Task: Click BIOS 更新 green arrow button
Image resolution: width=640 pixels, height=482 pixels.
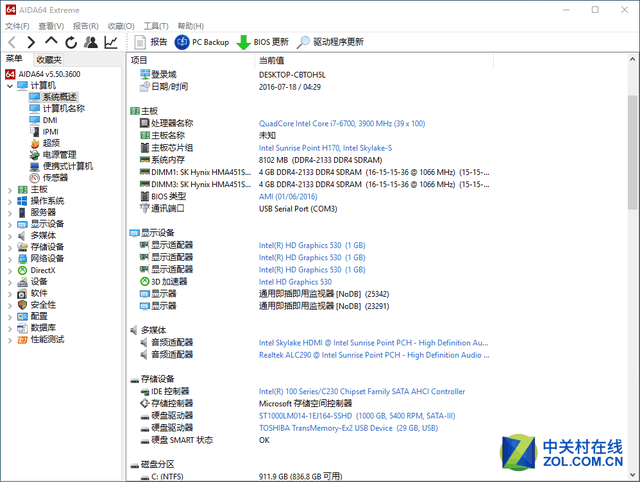Action: [x=262, y=42]
